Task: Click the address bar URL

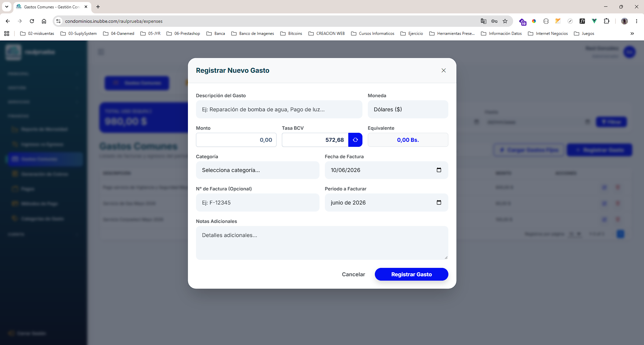Action: click(114, 21)
